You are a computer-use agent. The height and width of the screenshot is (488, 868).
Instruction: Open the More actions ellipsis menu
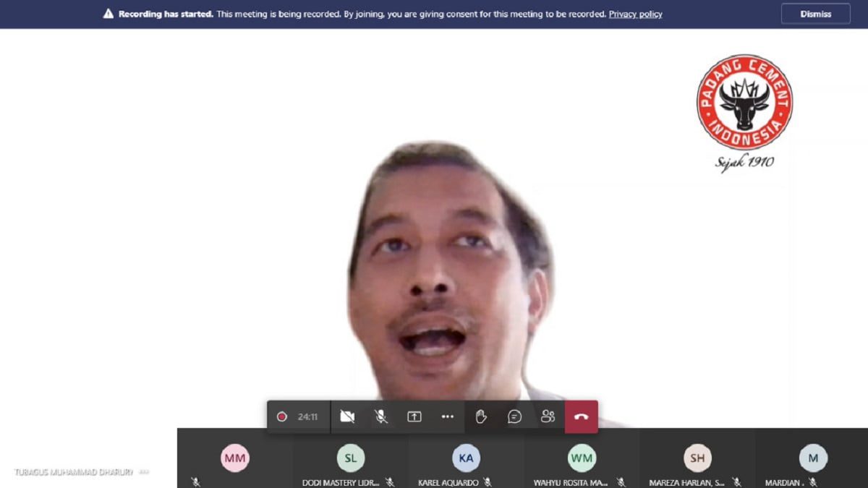pos(448,416)
